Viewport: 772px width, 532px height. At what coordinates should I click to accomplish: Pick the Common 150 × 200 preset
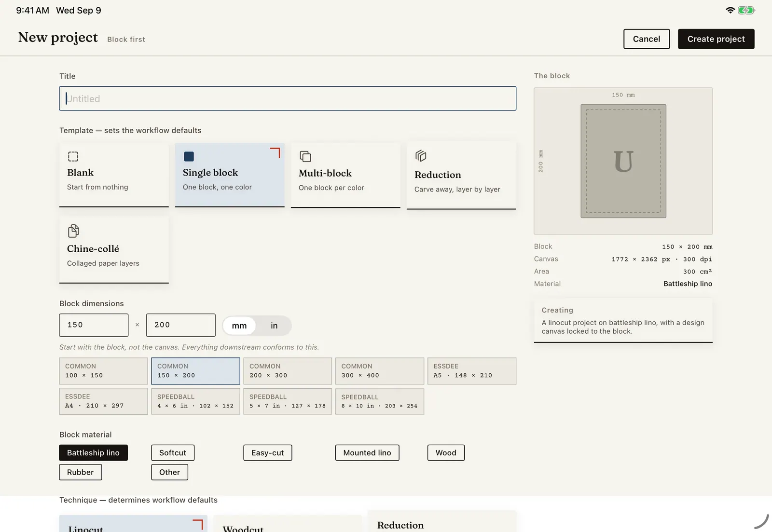(x=195, y=371)
